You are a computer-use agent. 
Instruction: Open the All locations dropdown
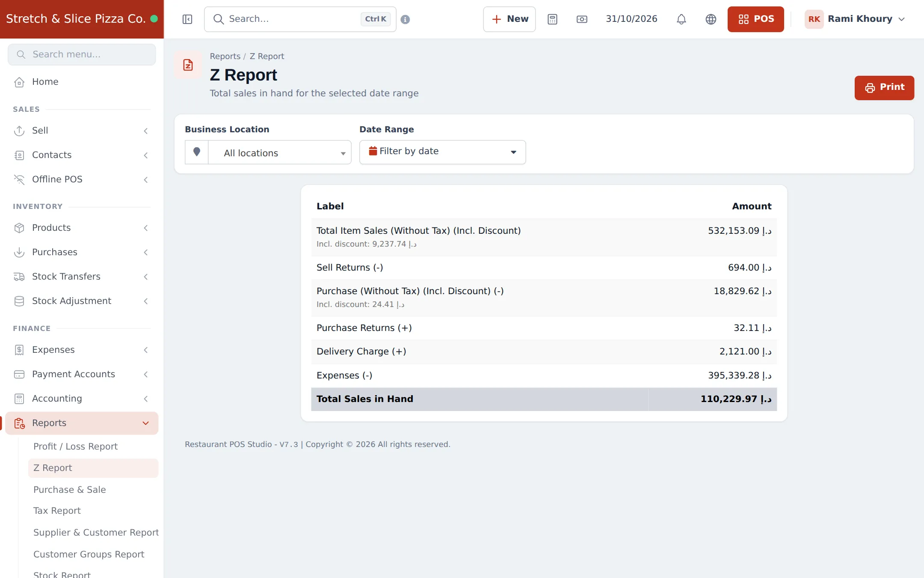coord(280,152)
